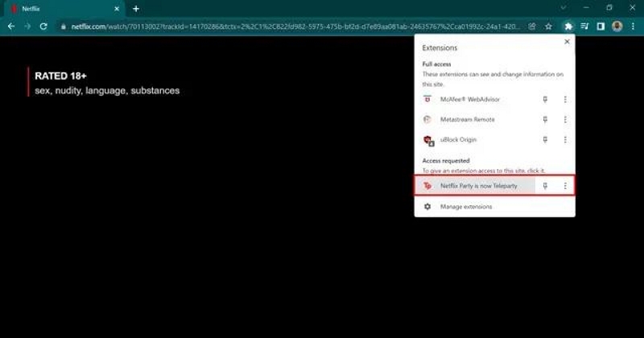This screenshot has width=644, height=338.
Task: Pin the Metastream Remote extension
Action: 546,119
